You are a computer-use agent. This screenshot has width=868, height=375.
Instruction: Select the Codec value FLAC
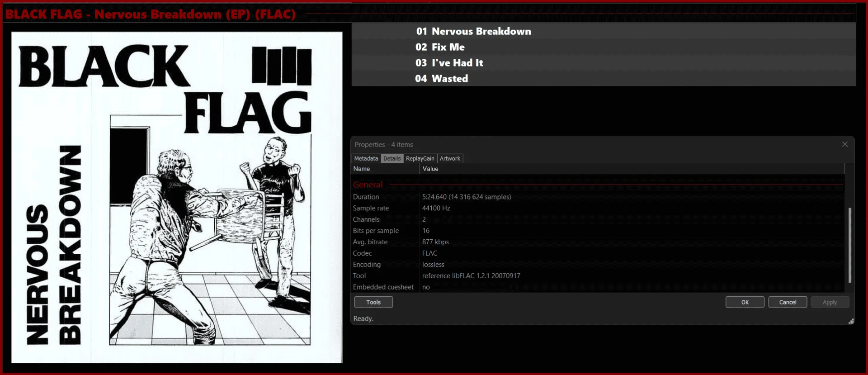(x=429, y=253)
